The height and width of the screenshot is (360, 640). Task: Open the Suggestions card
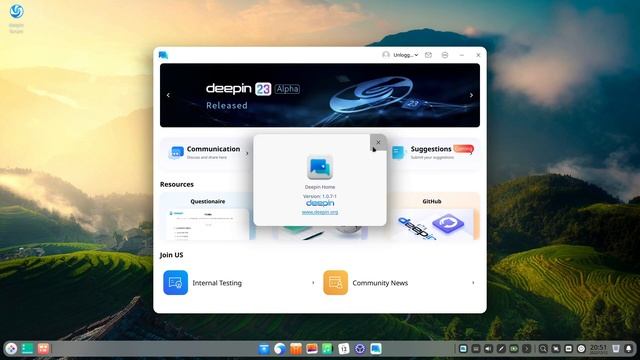click(x=433, y=153)
